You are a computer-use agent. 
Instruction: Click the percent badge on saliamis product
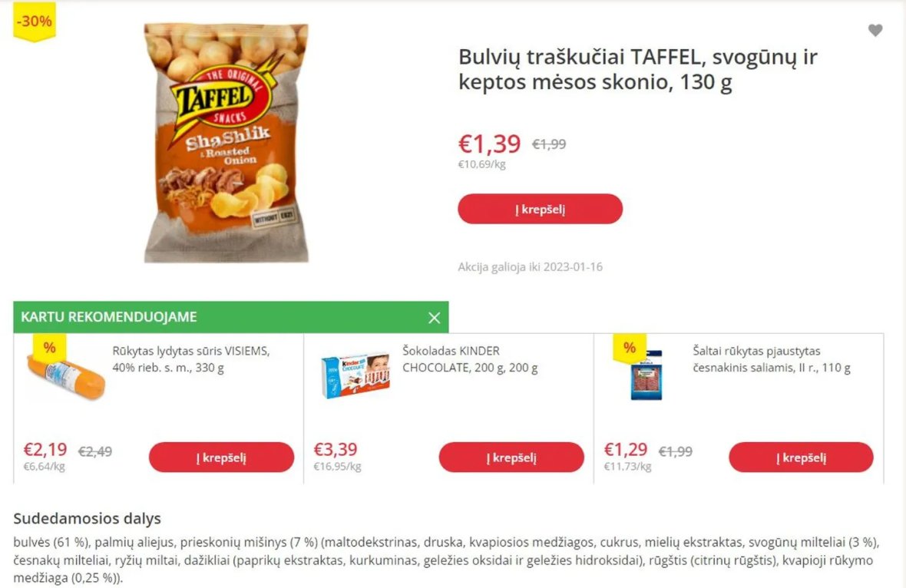click(x=630, y=348)
